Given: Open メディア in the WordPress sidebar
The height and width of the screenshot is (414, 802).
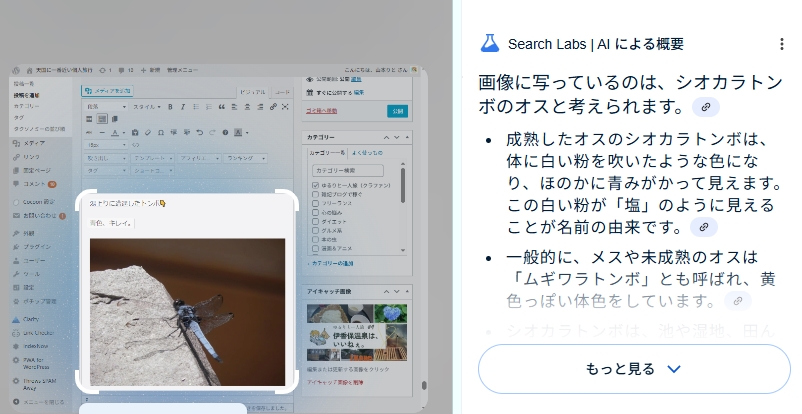Looking at the screenshot, I should (x=34, y=143).
